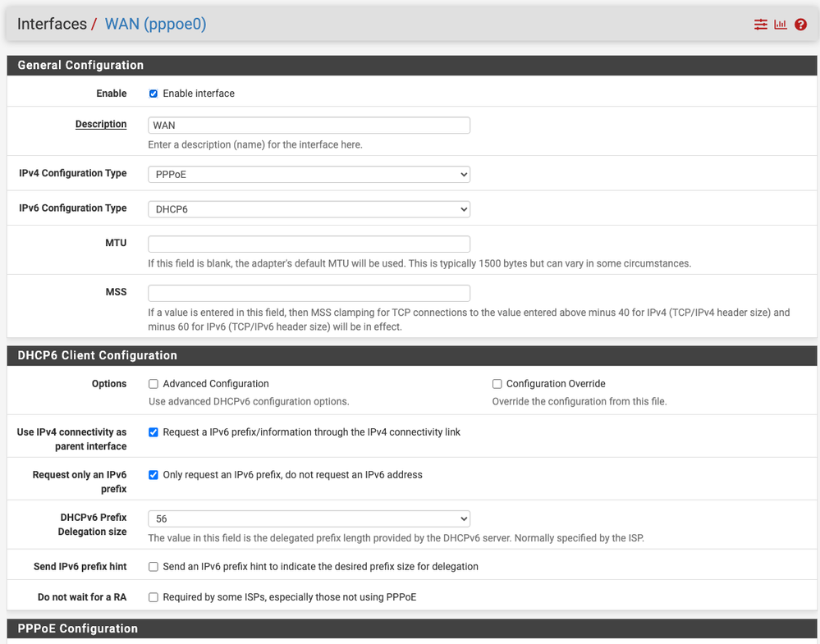This screenshot has width=820, height=644.
Task: Click into the Description text field
Action: click(309, 126)
